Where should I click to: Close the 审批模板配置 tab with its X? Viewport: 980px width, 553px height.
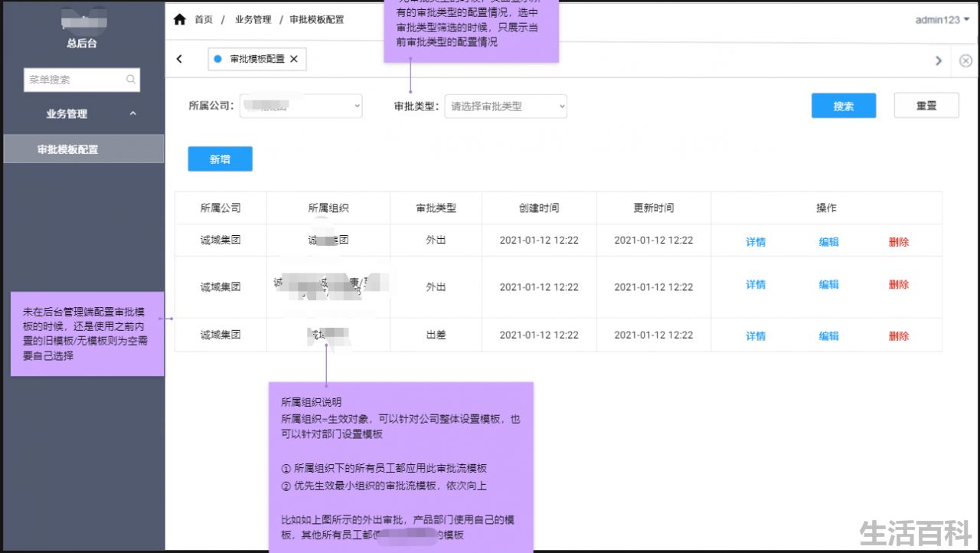(x=294, y=59)
